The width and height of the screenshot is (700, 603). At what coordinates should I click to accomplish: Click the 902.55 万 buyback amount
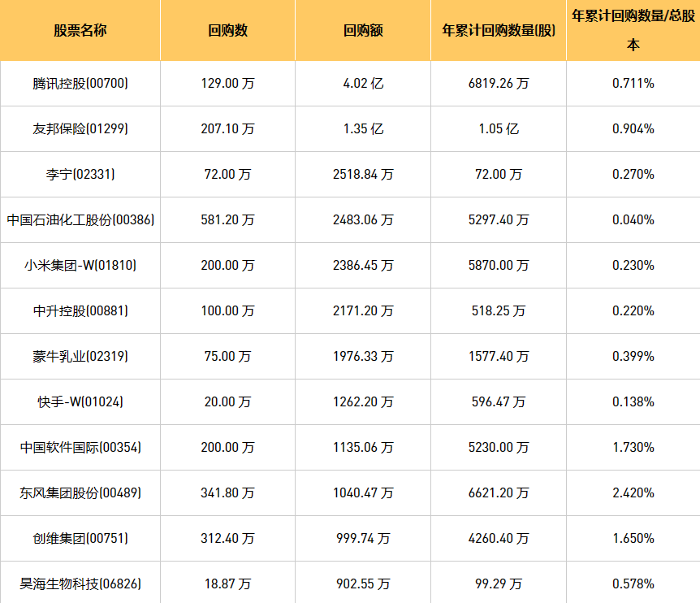coord(363,584)
